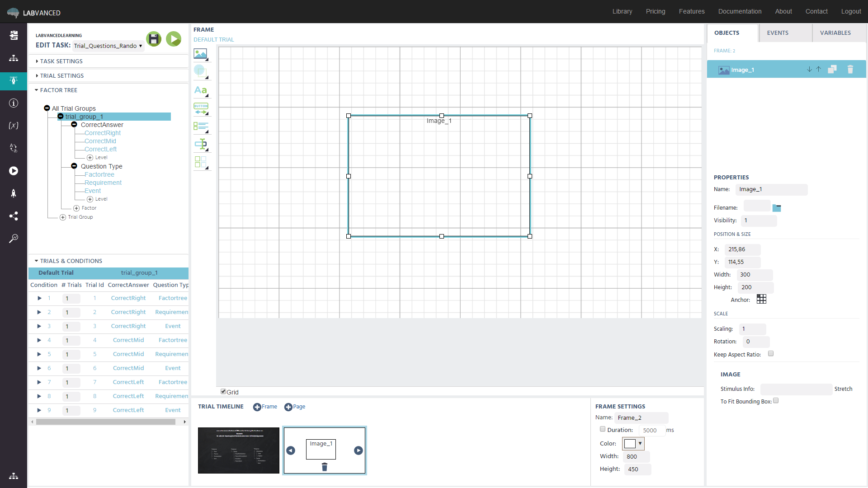
Task: Insert a button navigation element
Action: (201, 108)
